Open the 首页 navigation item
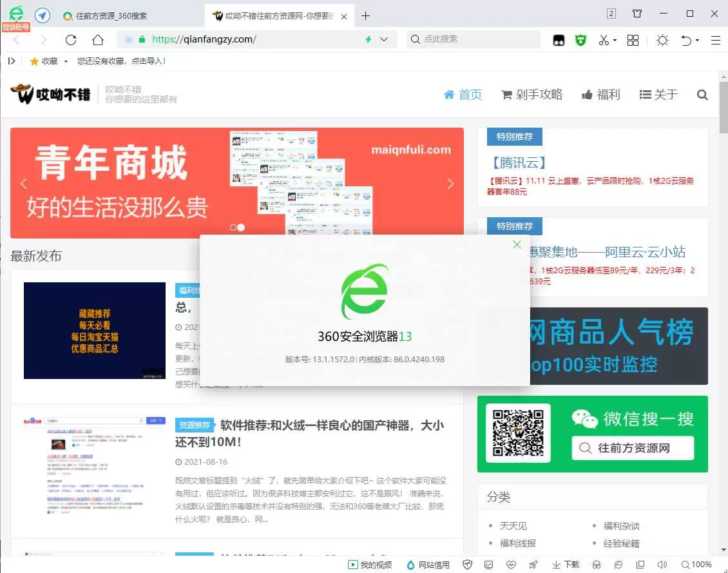728x573 pixels. 463,95
